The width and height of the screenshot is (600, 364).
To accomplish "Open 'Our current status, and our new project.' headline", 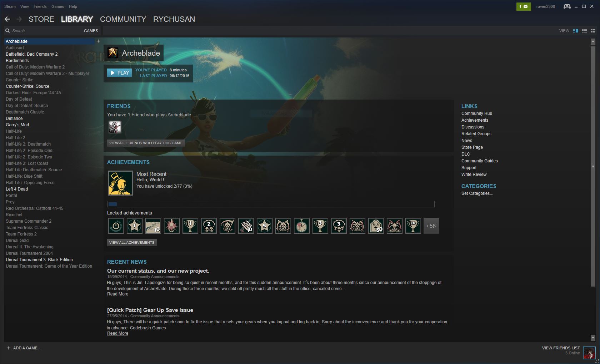I will click(158, 271).
